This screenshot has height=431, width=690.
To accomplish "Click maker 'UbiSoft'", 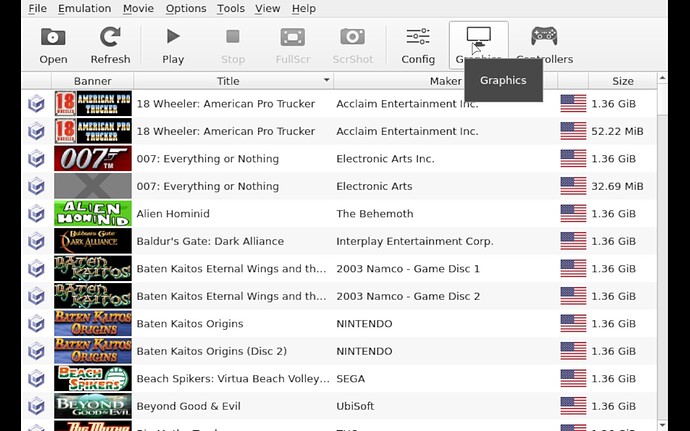I will click(355, 406).
